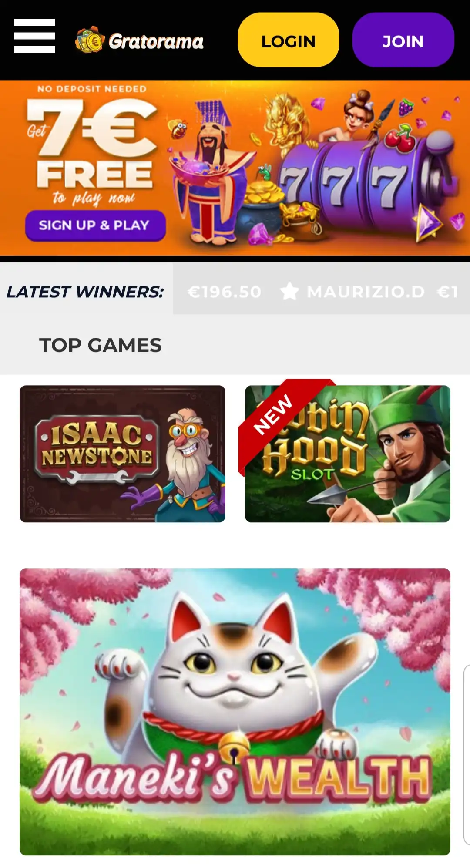The height and width of the screenshot is (868, 470).
Task: Click the €196.50 winner amount
Action: pos(224,292)
